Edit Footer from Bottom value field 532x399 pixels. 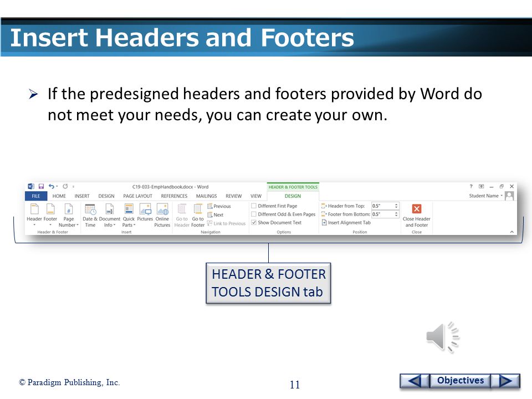pyautogui.click(x=382, y=214)
